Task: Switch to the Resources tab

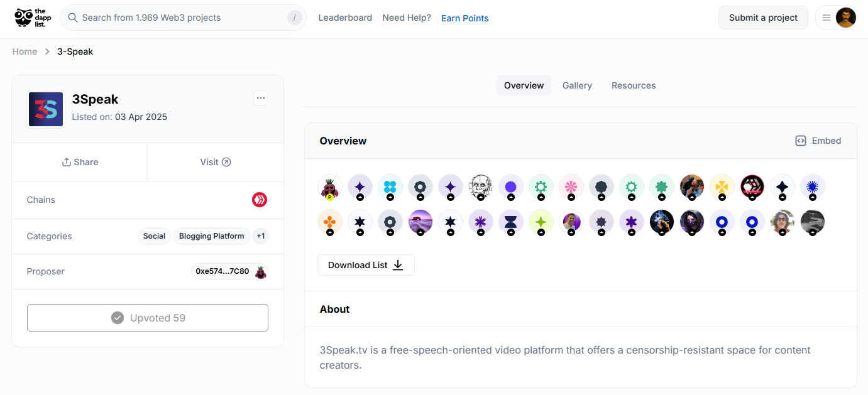Action: [634, 85]
